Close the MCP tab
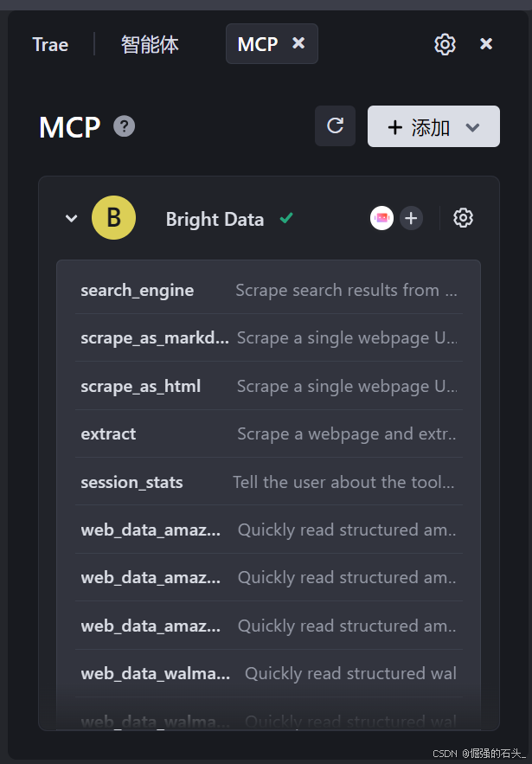This screenshot has width=532, height=764. [x=298, y=43]
